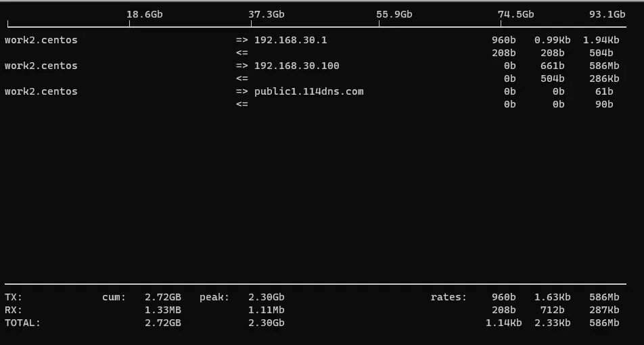
Task: Select the TOTAL: label
Action: (x=23, y=323)
